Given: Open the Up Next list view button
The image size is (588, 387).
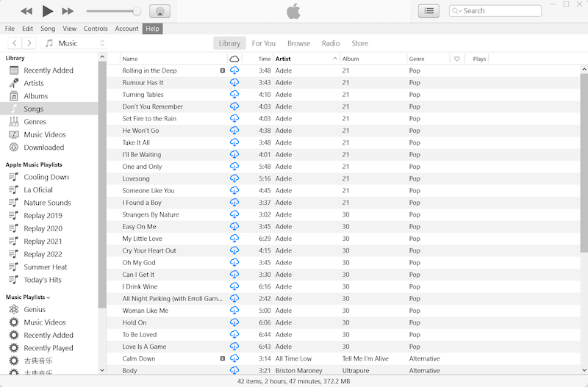Looking at the screenshot, I should coord(429,11).
